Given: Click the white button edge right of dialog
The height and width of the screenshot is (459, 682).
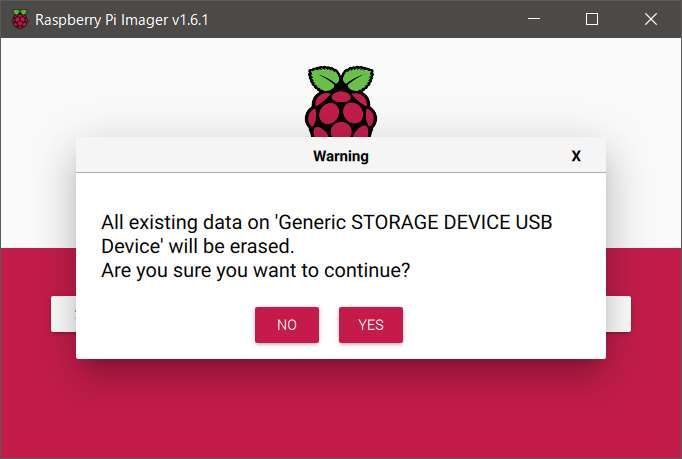Looking at the screenshot, I should click(618, 314).
